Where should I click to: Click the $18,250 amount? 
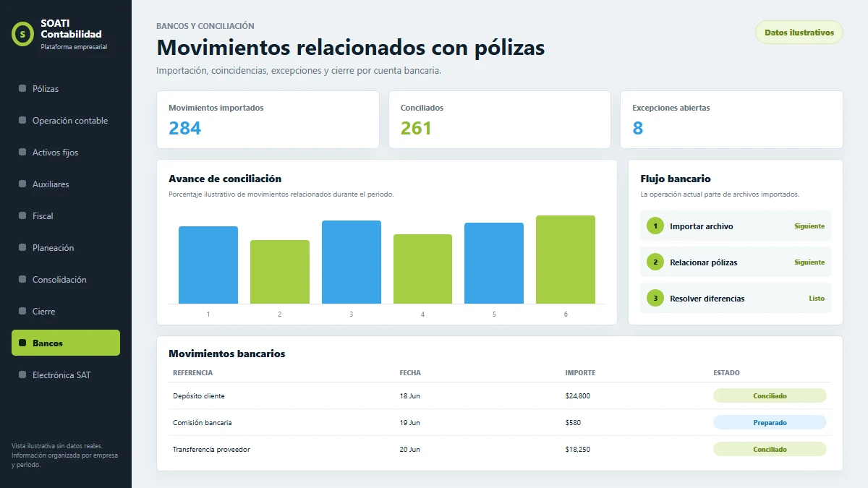(x=577, y=450)
